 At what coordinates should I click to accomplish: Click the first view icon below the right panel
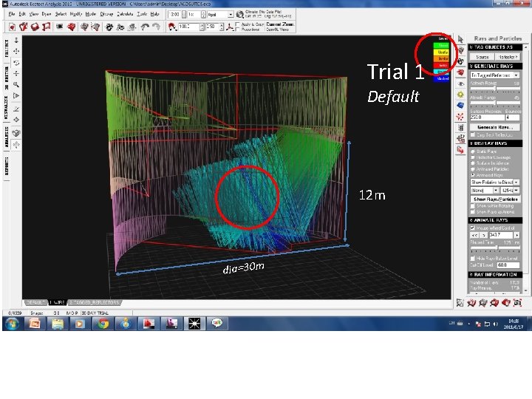[x=460, y=302]
